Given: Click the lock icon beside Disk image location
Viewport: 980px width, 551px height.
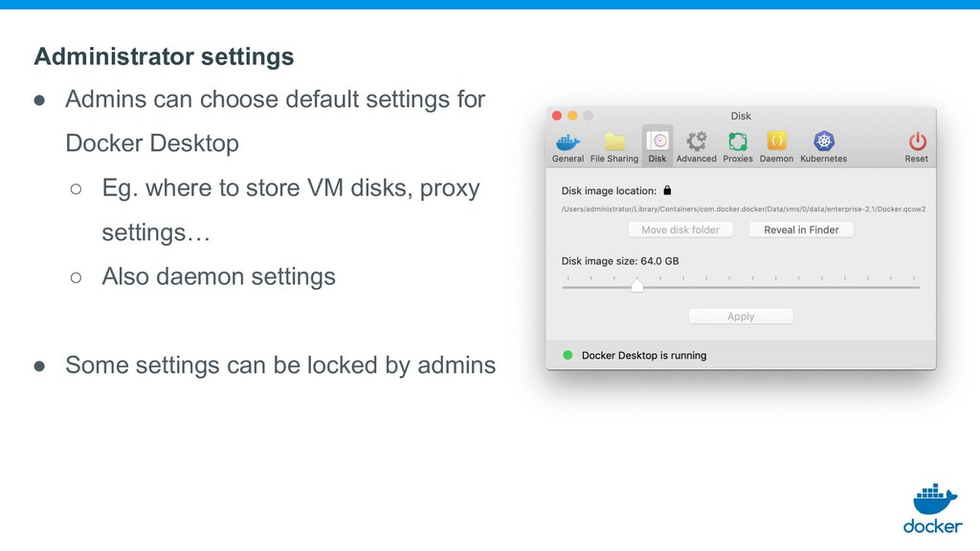Looking at the screenshot, I should pos(667,190).
